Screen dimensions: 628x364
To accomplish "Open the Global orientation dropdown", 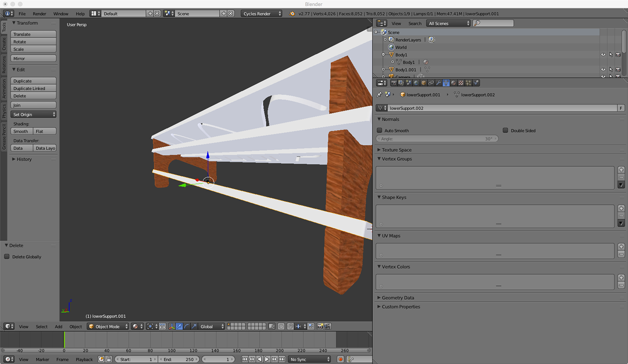I will (212, 327).
